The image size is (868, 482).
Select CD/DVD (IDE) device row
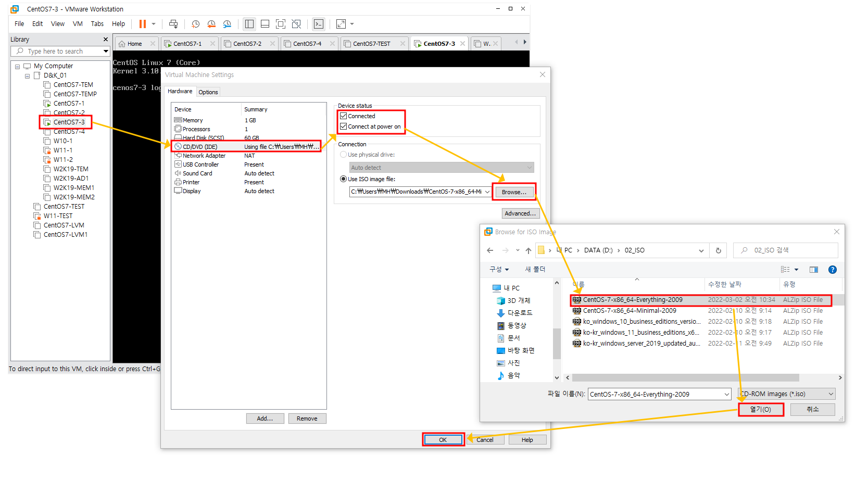[x=247, y=147]
